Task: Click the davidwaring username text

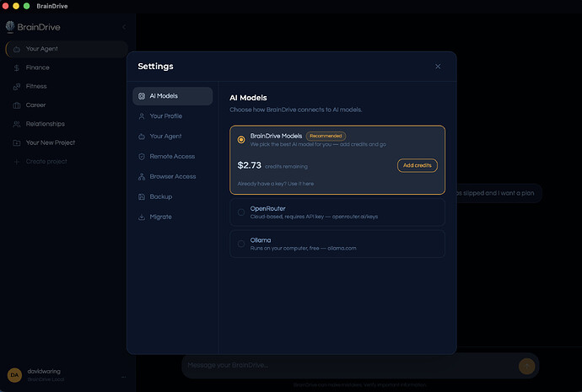Action: click(44, 371)
